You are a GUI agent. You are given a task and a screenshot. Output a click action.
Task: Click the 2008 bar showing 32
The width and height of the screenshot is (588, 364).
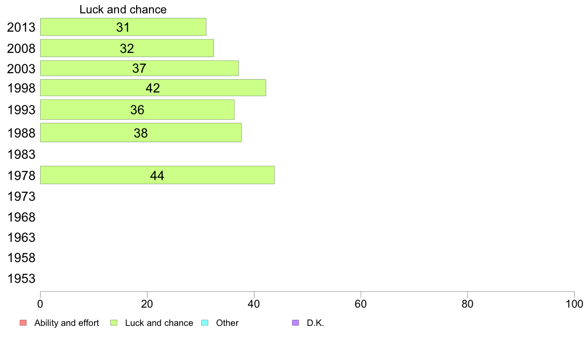point(127,48)
